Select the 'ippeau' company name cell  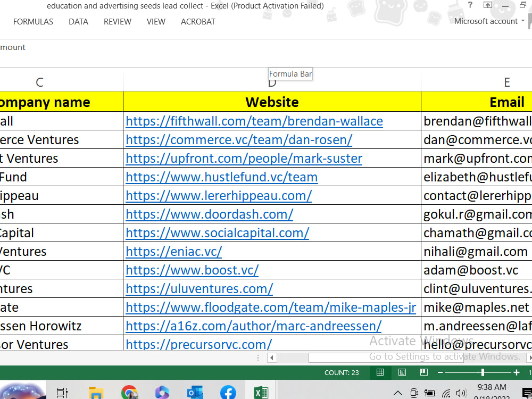click(61, 196)
